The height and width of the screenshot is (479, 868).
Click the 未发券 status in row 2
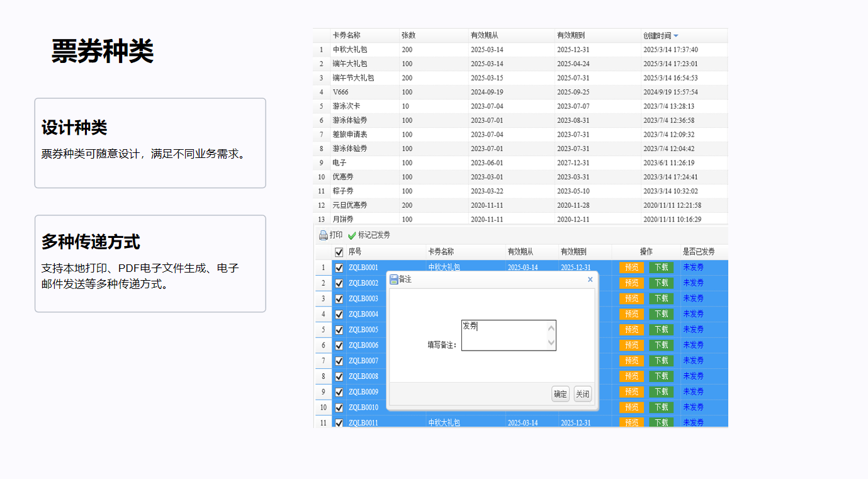(694, 283)
